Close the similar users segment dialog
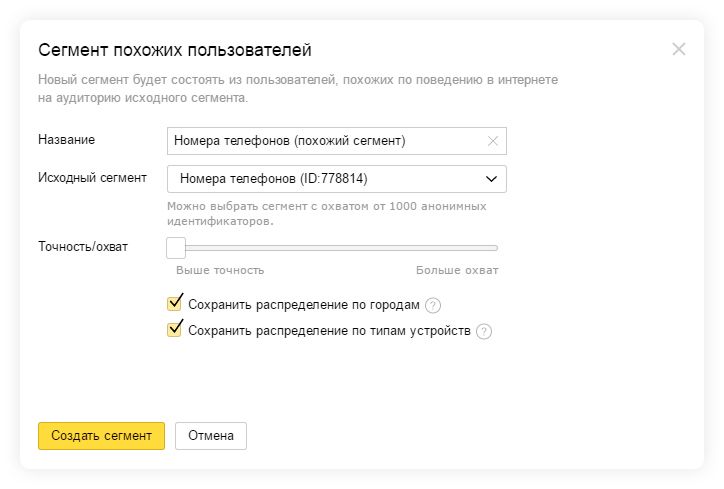Screen dimensions: 724x489 click(x=679, y=49)
